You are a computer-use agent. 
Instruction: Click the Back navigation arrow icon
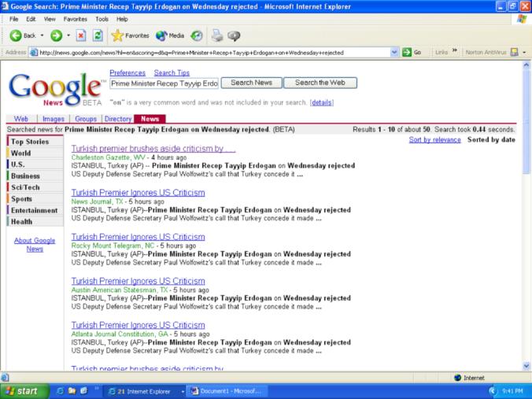16,35
